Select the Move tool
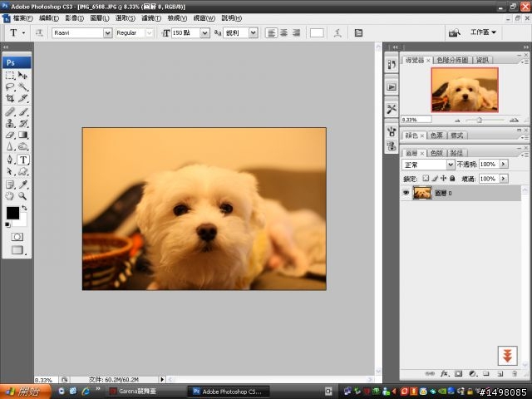 click(22, 76)
